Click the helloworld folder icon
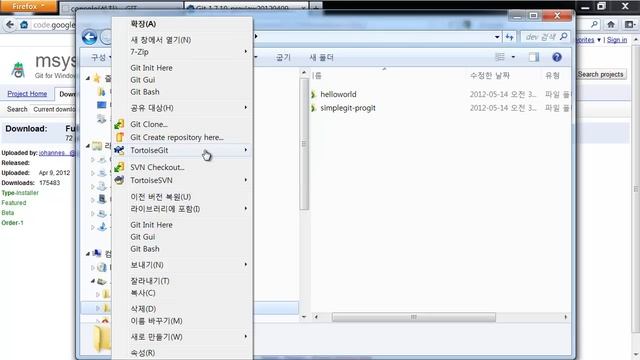This screenshot has width=640, height=360. [313, 94]
